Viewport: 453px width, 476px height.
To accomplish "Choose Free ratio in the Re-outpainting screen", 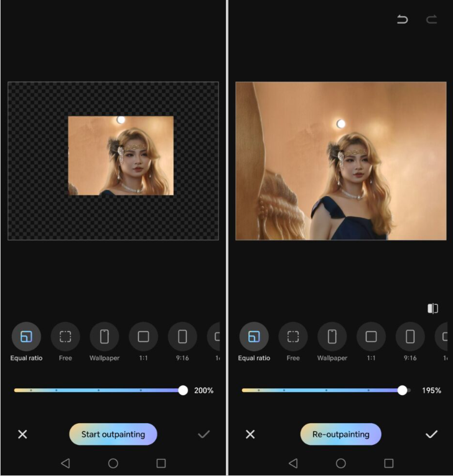I will 293,337.
